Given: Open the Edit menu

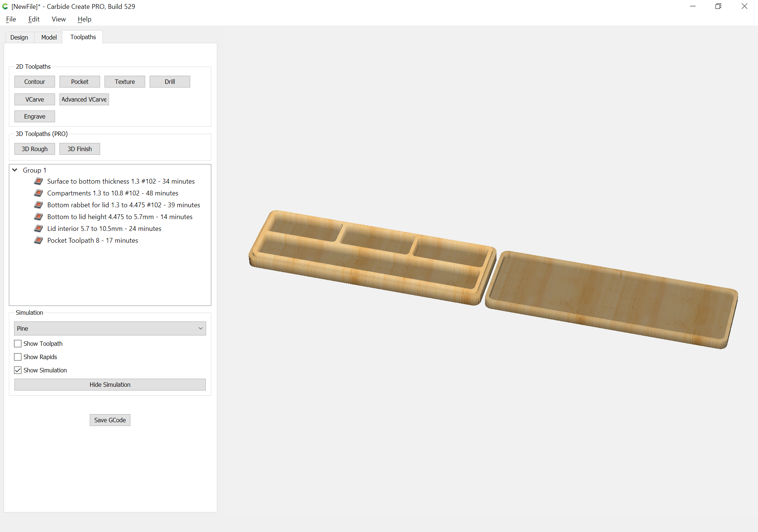Looking at the screenshot, I should [x=34, y=19].
